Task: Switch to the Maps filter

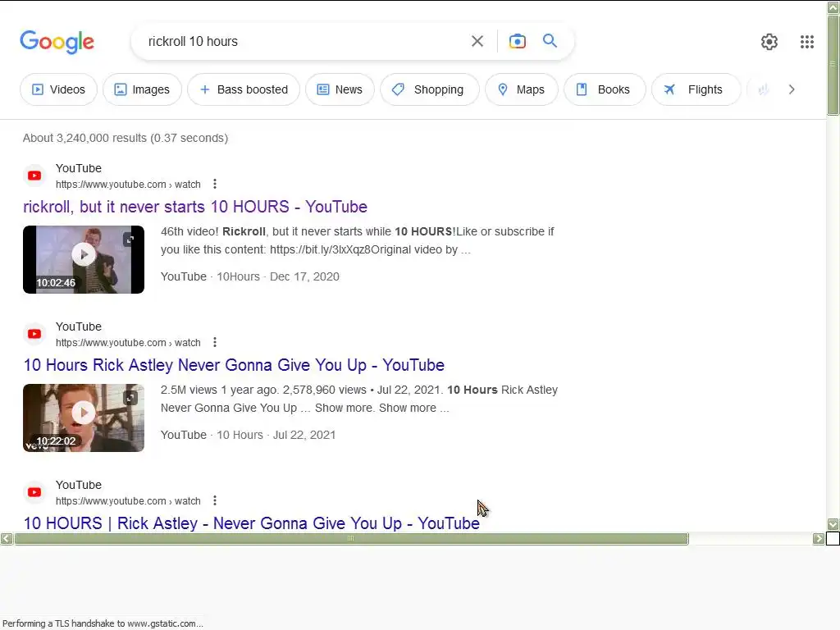Action: point(522,89)
